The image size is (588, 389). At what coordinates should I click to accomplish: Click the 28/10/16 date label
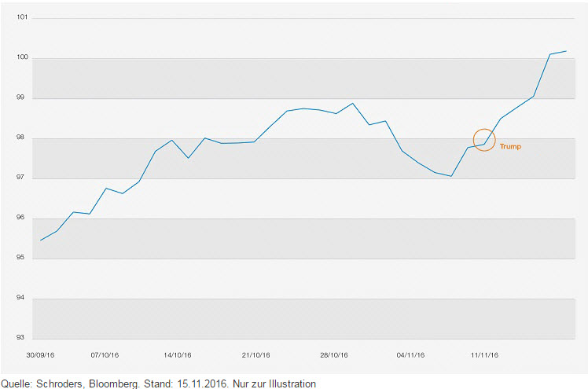(x=334, y=355)
